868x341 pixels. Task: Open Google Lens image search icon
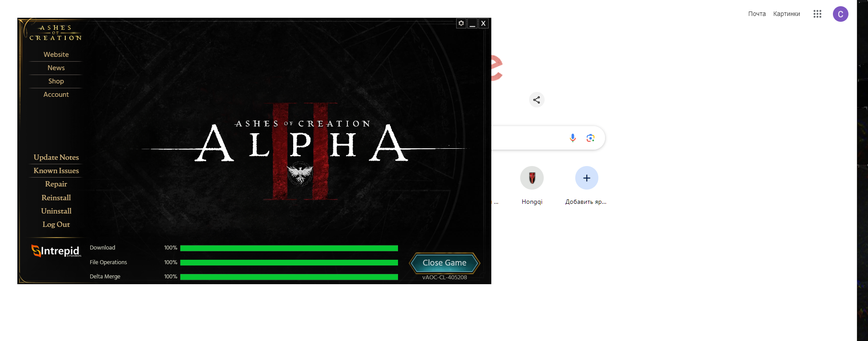point(590,138)
